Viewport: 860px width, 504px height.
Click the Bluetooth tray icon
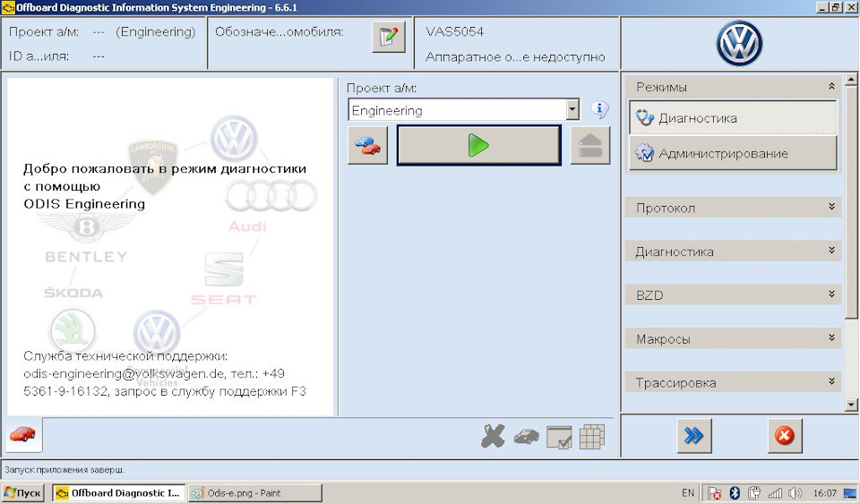tap(735, 493)
